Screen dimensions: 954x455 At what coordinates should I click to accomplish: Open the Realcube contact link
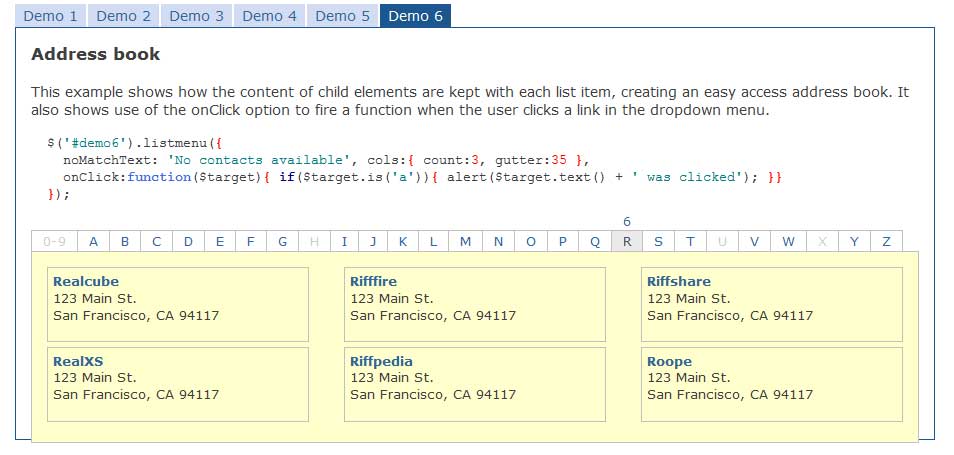pos(85,282)
